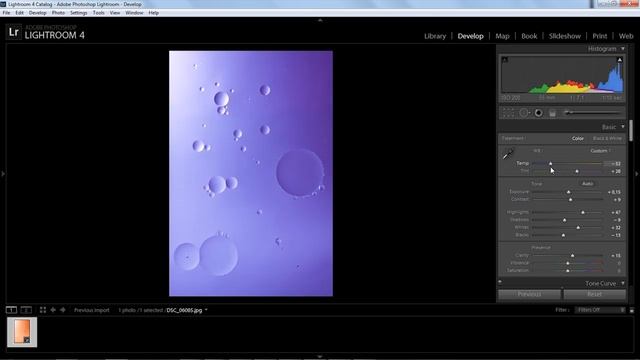Screen dimensions: 640x360
Task: Click the right panel scrollbar
Action: 631,131
